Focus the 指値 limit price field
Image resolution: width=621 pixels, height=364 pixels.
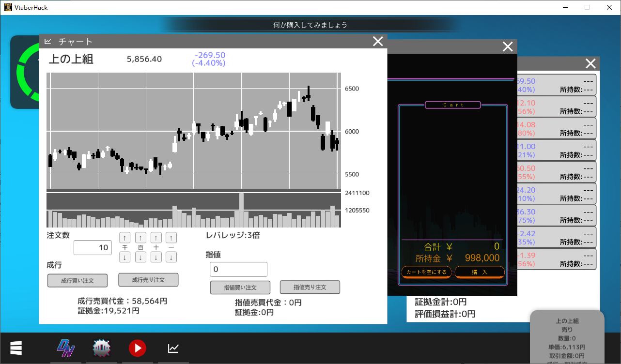click(238, 269)
